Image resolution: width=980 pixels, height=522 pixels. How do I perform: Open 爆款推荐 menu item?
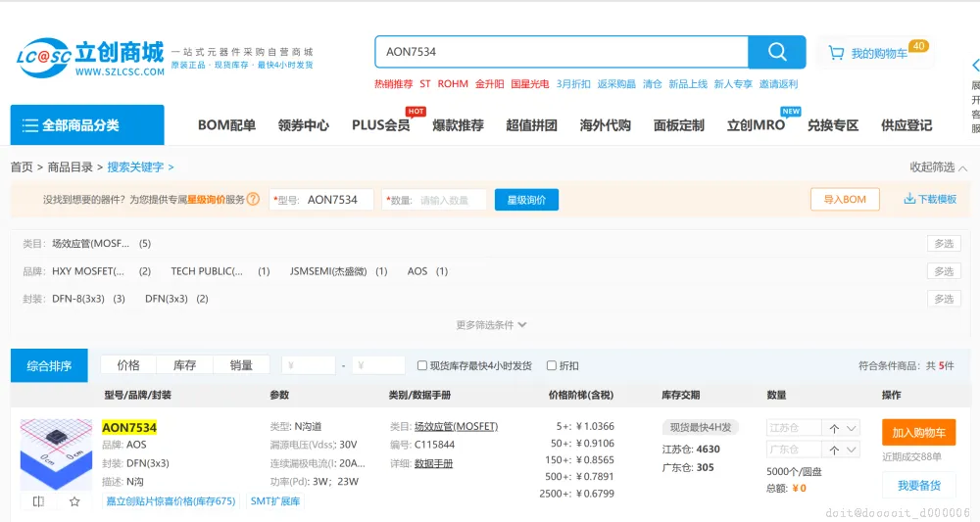pyautogui.click(x=458, y=125)
